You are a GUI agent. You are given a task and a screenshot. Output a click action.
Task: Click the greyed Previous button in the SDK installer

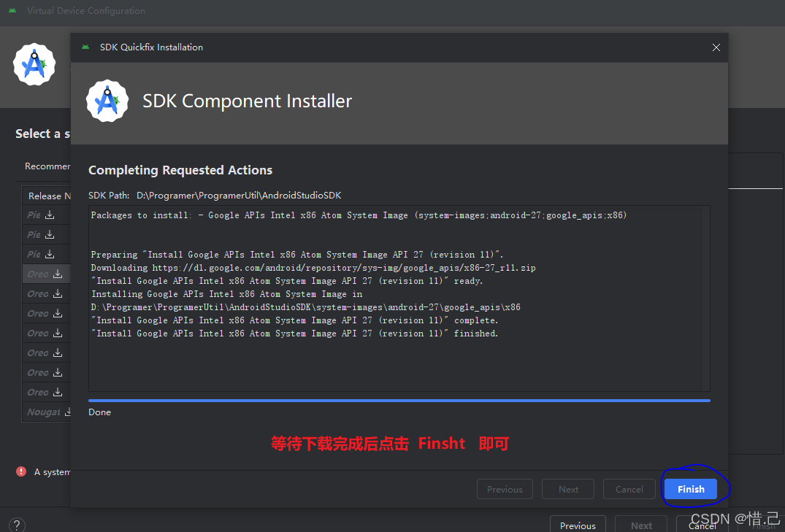505,489
